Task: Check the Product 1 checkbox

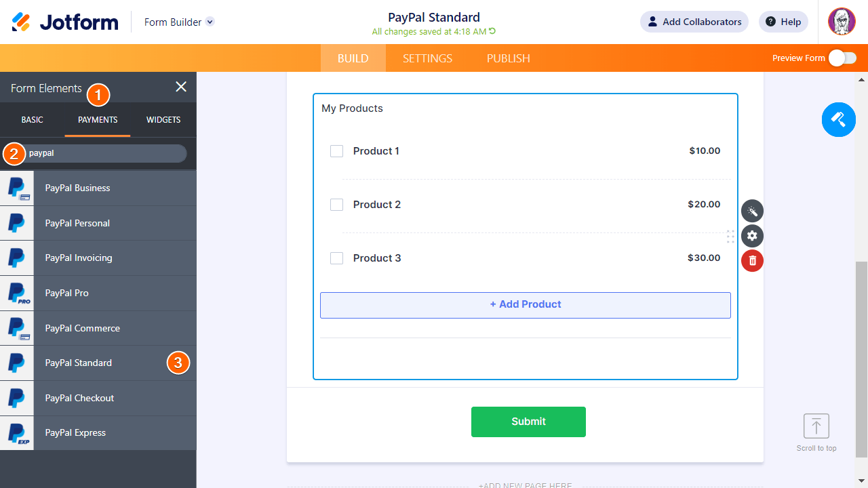Action: tap(336, 151)
